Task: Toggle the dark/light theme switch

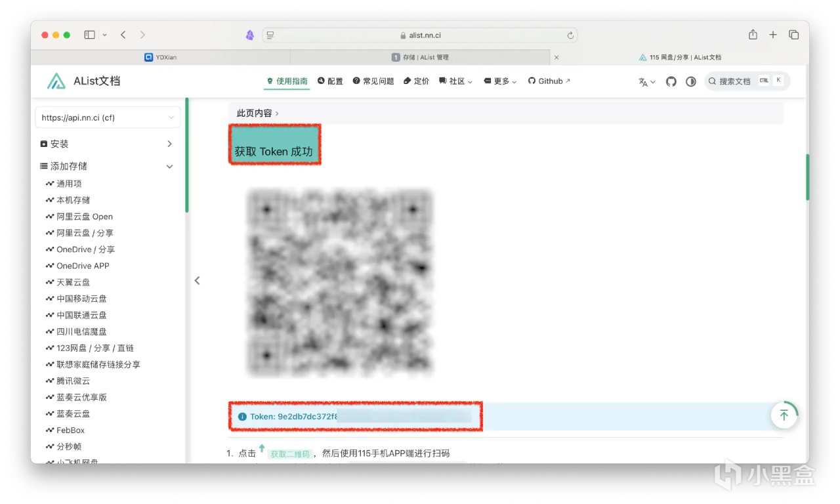Action: [x=690, y=81]
